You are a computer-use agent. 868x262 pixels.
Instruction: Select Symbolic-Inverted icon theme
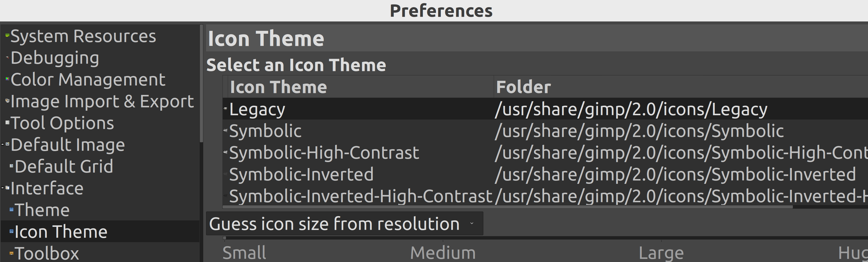(x=301, y=175)
